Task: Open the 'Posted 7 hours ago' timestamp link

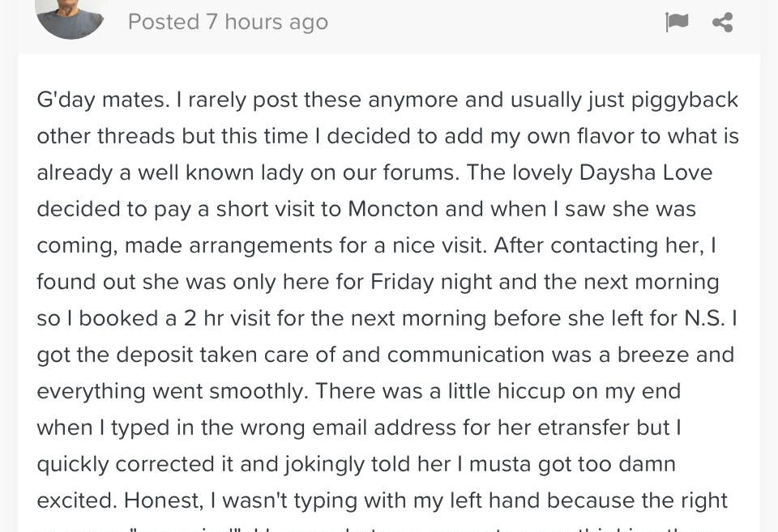Action: [228, 23]
